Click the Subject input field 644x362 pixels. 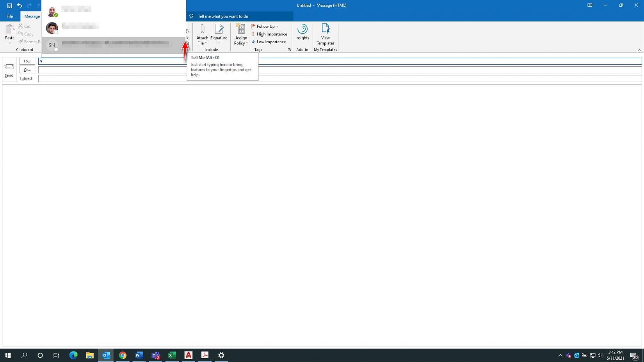click(x=340, y=79)
